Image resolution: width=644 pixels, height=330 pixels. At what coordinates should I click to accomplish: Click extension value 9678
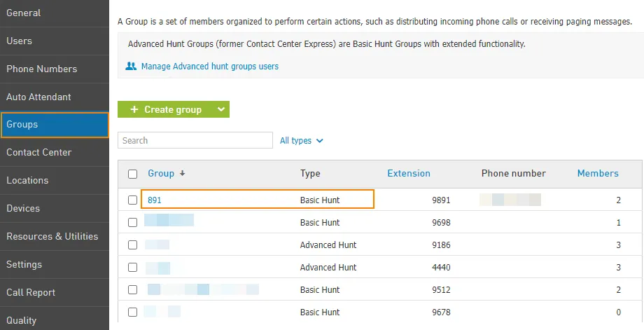[441, 312]
